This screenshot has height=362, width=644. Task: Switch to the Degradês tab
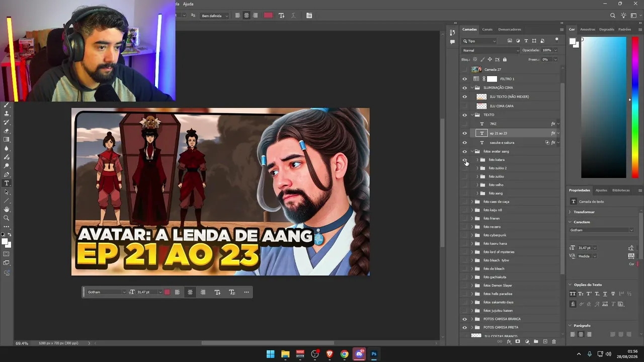(x=607, y=29)
